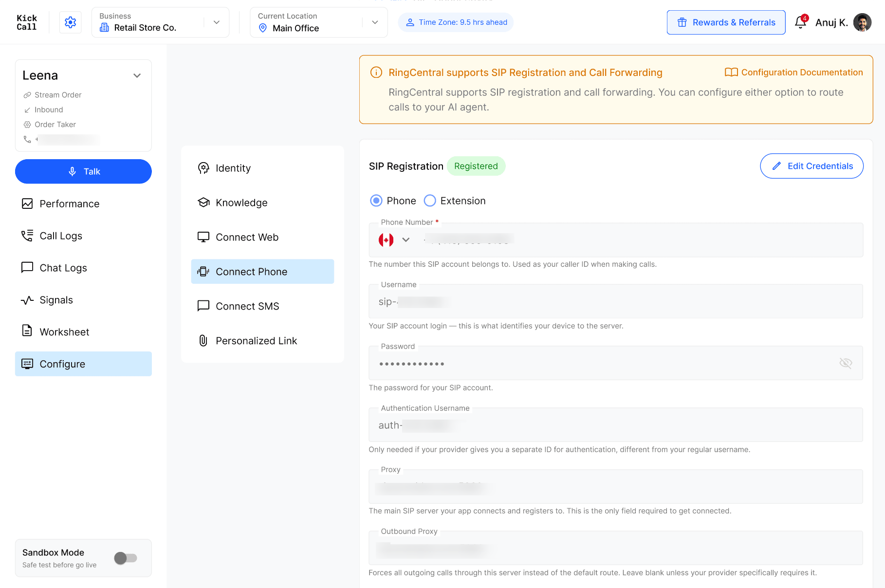The image size is (885, 588).
Task: Open the Connect Web section
Action: tap(262, 237)
